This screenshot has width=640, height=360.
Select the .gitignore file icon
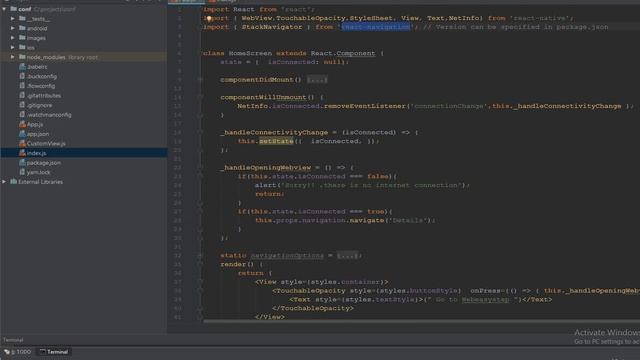[22, 105]
